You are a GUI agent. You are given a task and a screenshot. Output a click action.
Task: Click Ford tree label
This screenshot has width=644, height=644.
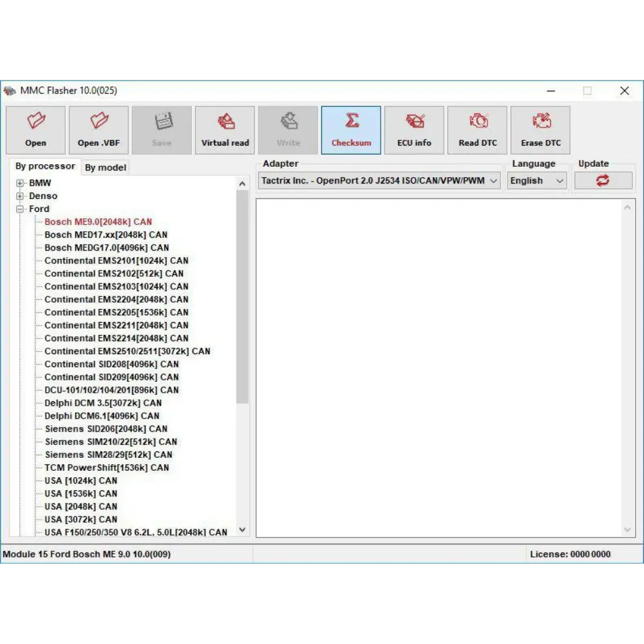pos(39,209)
